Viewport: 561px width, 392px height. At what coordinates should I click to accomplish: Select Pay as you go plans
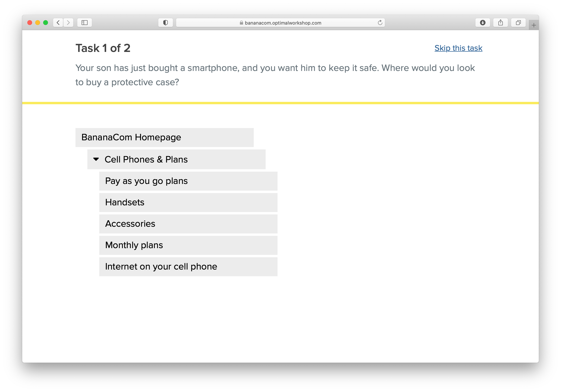(146, 181)
